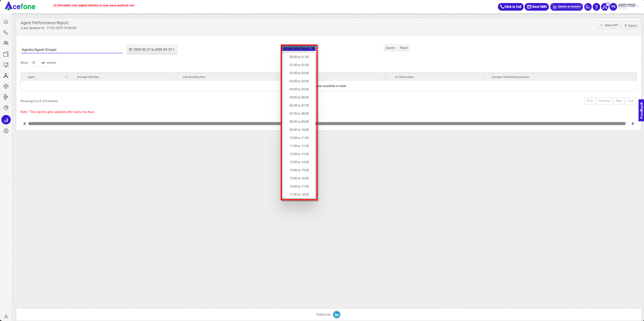644x321 pixels.
Task: Select the 06:00 to 07:00 slot
Action: click(299, 106)
